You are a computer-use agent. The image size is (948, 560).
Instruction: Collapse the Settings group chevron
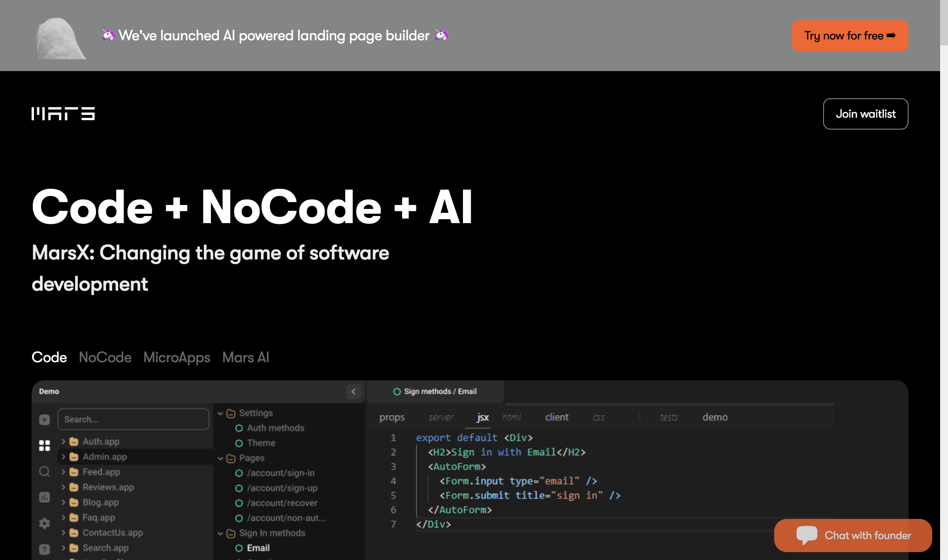[220, 413]
